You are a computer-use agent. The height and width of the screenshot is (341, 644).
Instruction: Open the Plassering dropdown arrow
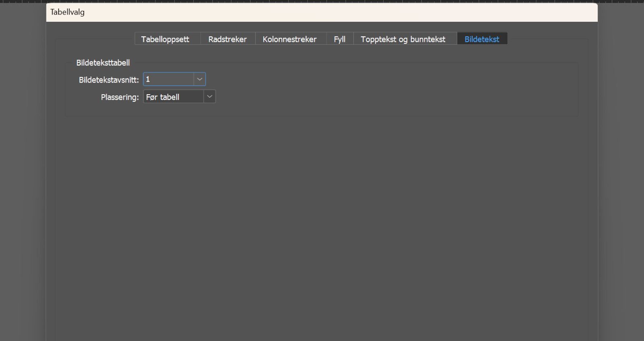pyautogui.click(x=210, y=97)
